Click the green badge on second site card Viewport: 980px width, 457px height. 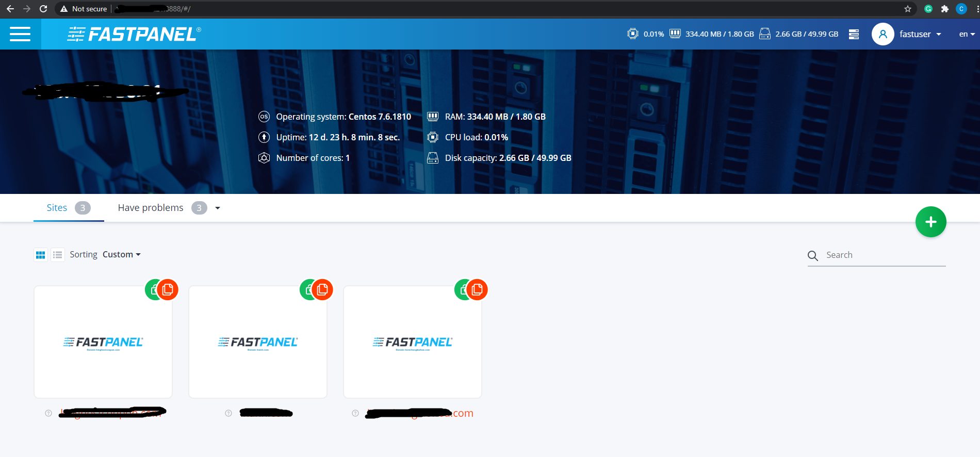(x=306, y=290)
